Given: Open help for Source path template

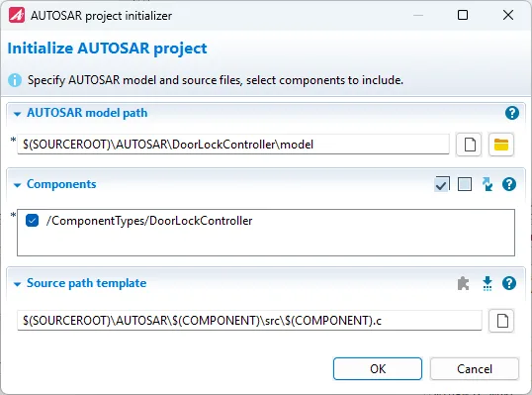Looking at the screenshot, I should [509, 283].
